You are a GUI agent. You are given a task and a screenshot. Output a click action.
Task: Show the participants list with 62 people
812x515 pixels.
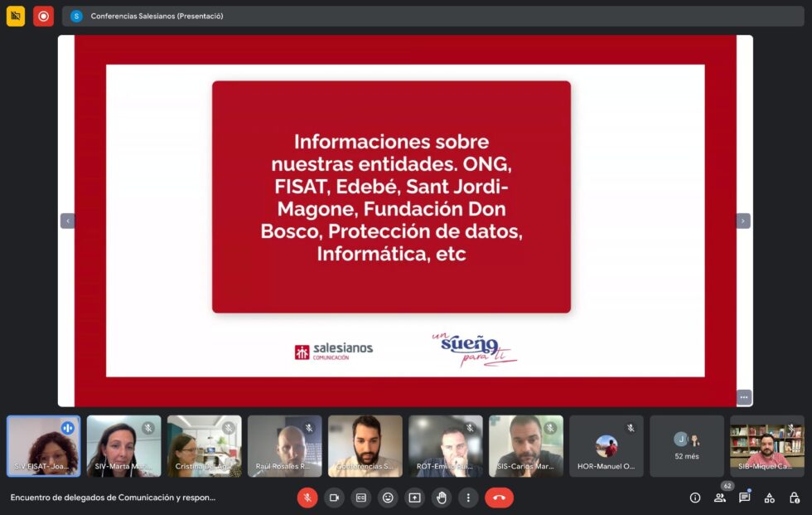pos(720,498)
